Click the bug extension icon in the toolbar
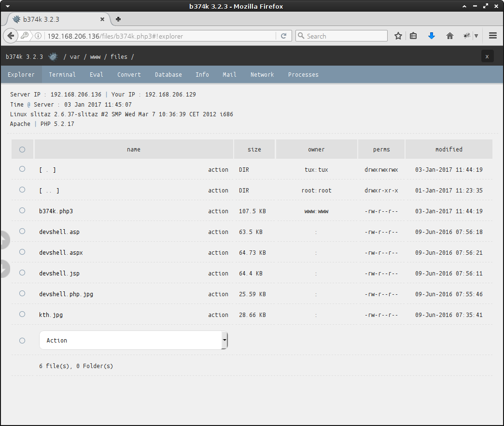Viewport: 504px width, 426px height. pos(467,36)
